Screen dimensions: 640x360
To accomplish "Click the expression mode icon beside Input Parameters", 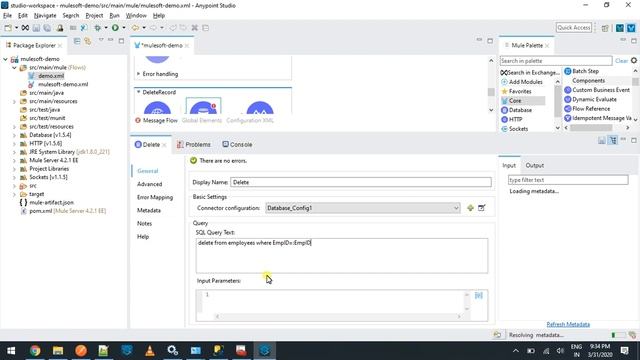I will coord(479,295).
